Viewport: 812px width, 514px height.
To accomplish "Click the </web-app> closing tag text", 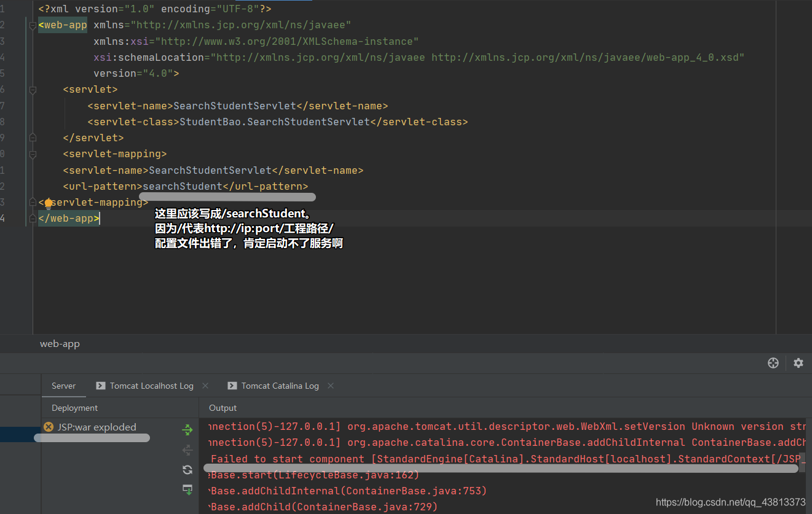I will [x=69, y=218].
